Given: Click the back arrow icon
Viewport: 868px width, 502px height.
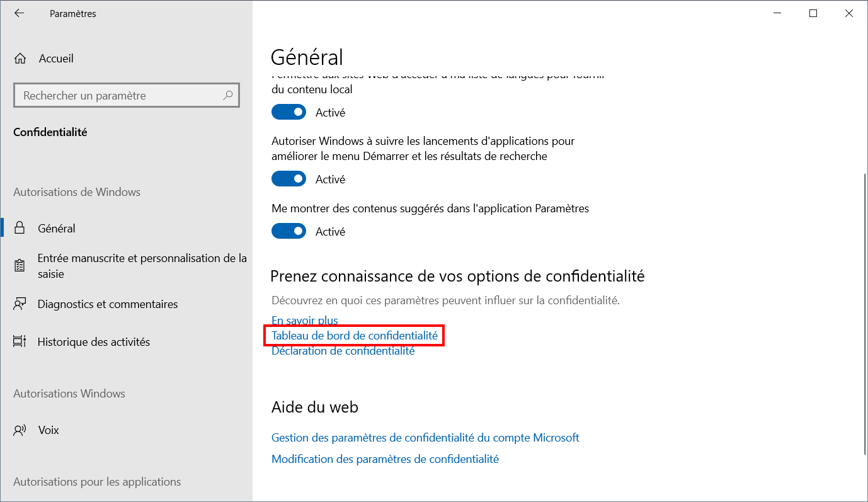Looking at the screenshot, I should tap(19, 13).
